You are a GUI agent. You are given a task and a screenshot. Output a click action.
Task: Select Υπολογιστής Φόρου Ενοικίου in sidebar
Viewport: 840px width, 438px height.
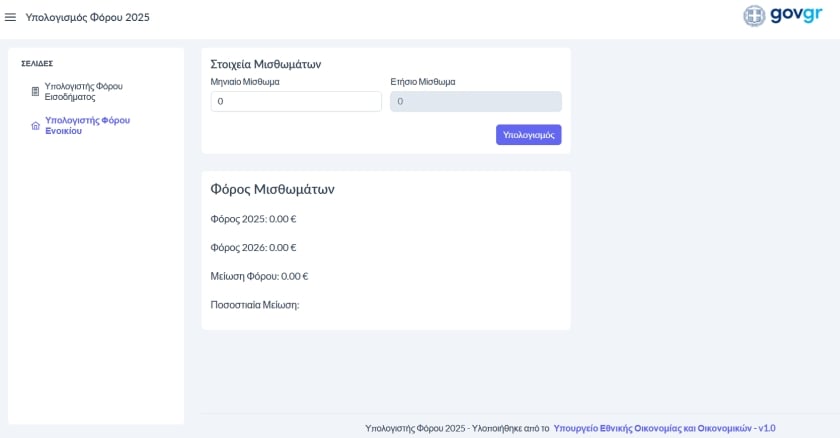(x=87, y=126)
